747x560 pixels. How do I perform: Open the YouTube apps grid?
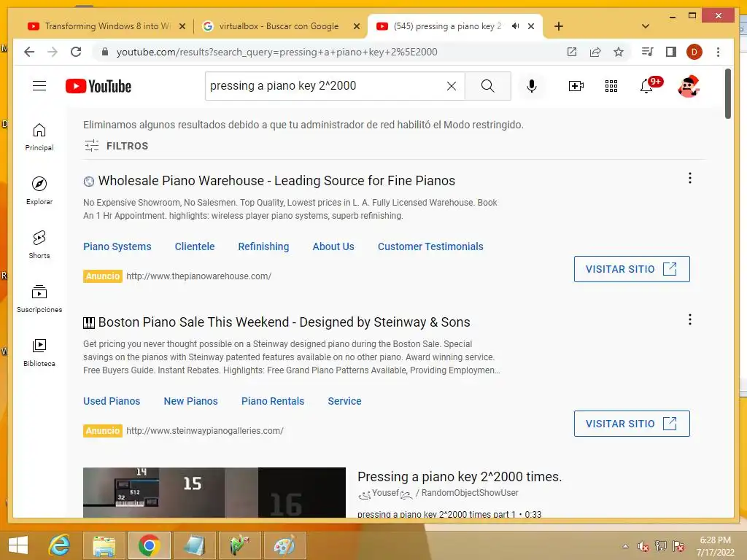[x=611, y=86]
